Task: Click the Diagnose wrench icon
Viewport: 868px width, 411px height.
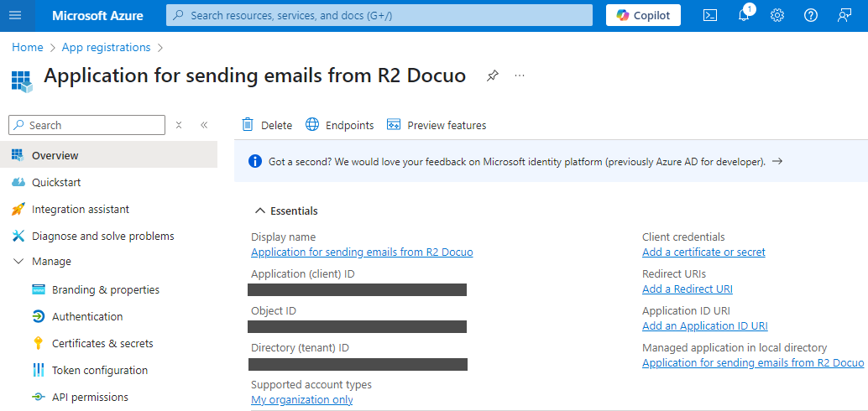Action: (18, 237)
